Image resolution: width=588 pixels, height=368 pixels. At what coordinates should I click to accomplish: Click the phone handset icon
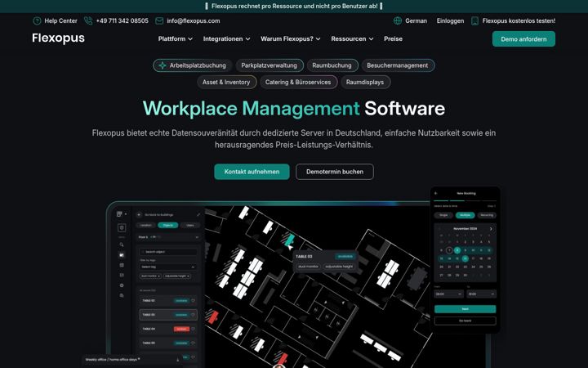tap(88, 20)
